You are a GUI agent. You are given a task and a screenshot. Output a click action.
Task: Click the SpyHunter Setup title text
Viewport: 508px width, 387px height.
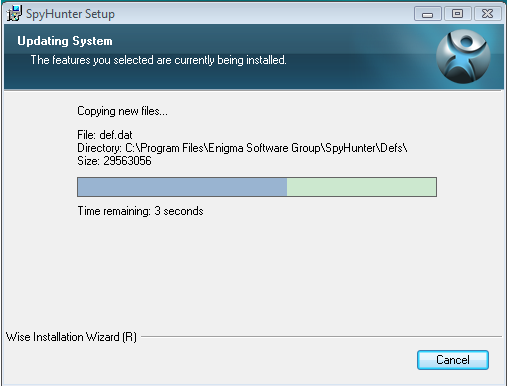click(70, 14)
